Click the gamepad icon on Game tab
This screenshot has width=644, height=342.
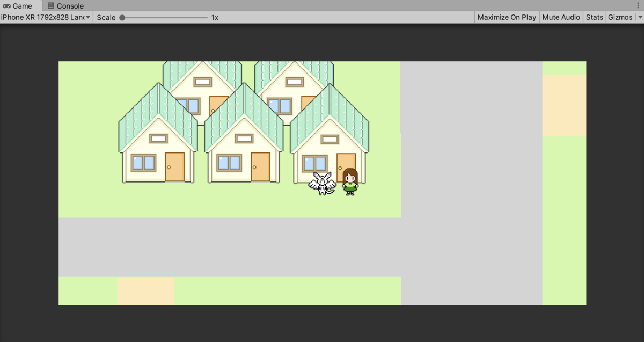tap(7, 6)
